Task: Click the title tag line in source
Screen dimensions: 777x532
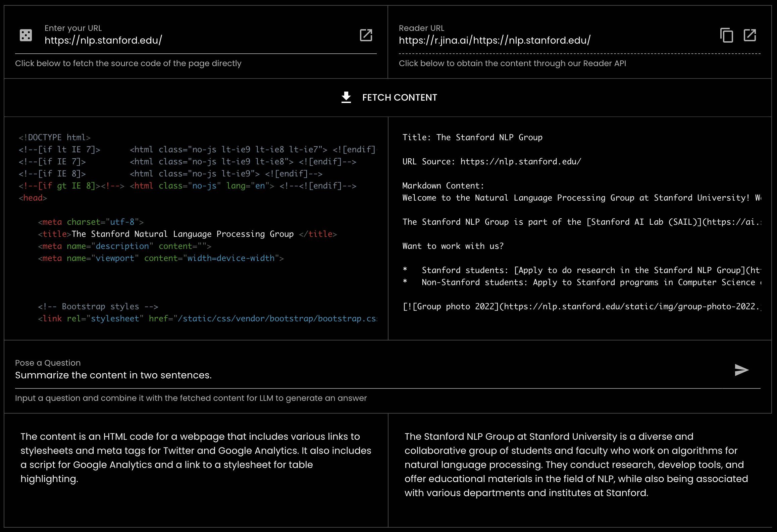Action: click(187, 234)
